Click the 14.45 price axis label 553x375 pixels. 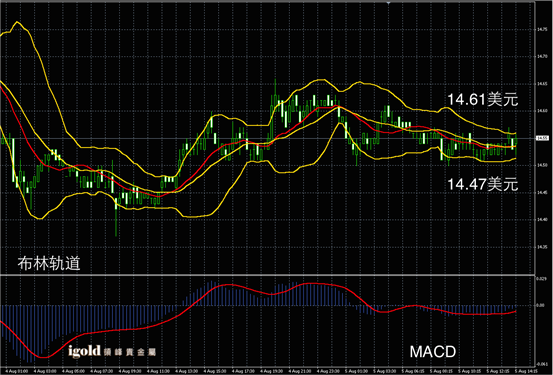tap(542, 193)
